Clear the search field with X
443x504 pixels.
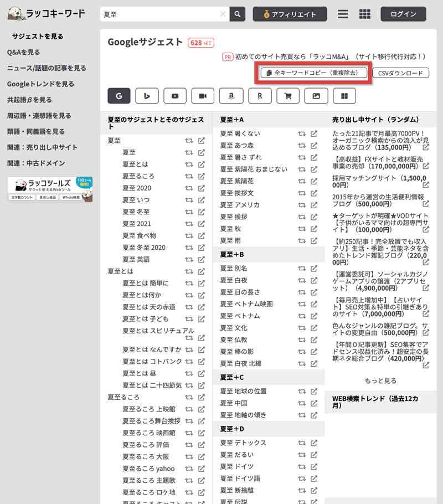point(223,14)
